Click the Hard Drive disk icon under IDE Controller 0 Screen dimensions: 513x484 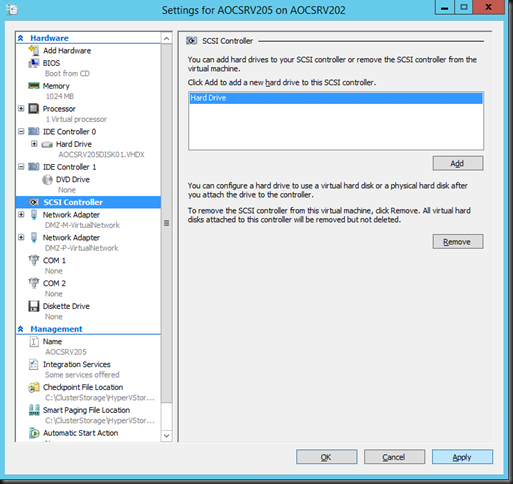[47, 144]
